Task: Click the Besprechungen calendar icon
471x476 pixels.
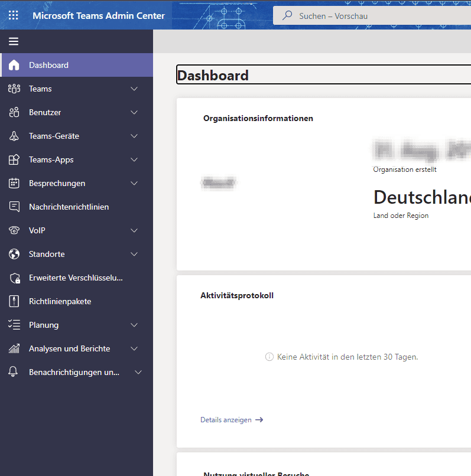Action: coord(14,183)
